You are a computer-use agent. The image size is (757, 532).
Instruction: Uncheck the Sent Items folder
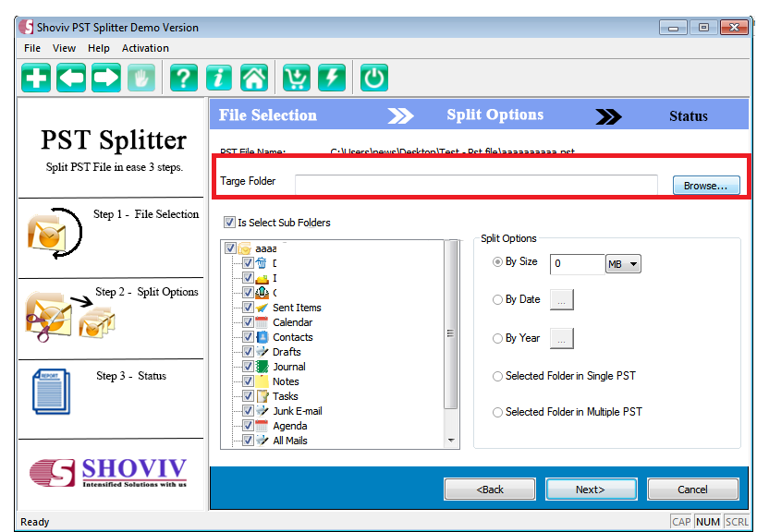pyautogui.click(x=248, y=307)
